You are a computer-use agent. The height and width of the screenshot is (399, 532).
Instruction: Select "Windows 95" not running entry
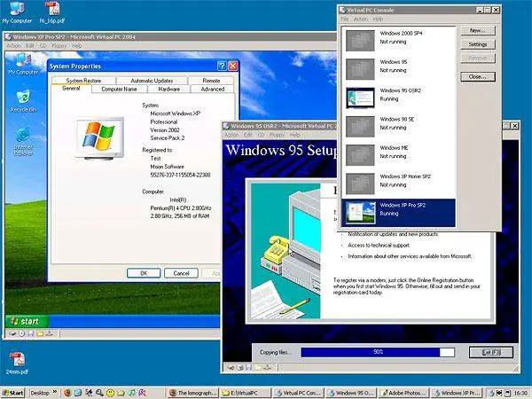[x=398, y=69]
